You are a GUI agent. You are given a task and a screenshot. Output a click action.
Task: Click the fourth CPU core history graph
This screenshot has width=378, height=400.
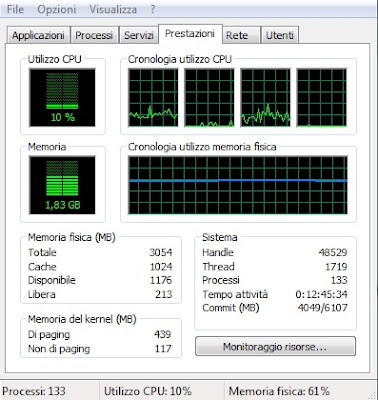(322, 98)
